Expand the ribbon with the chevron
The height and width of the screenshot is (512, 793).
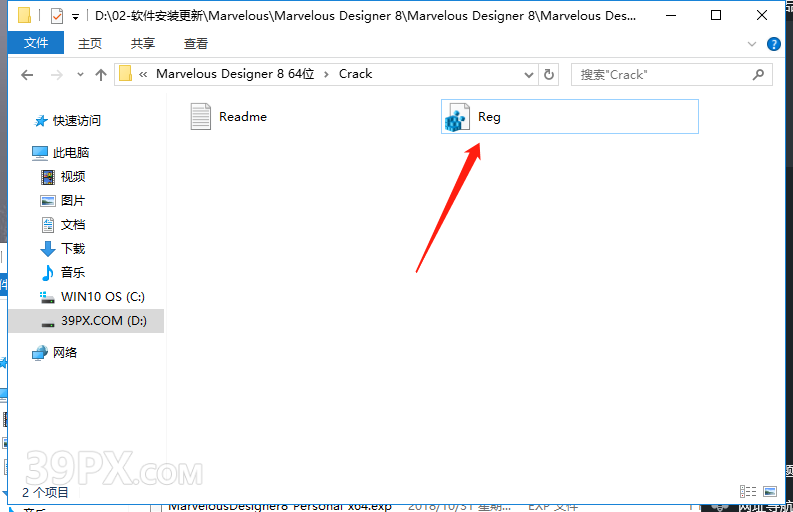point(752,44)
